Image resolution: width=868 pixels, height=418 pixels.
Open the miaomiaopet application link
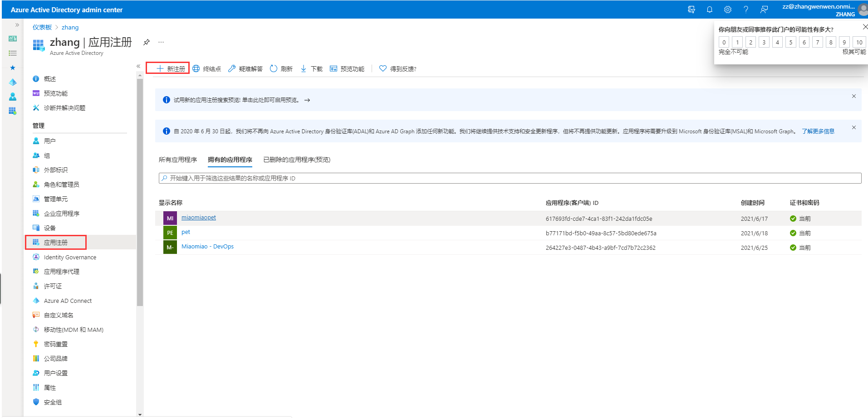[198, 218]
